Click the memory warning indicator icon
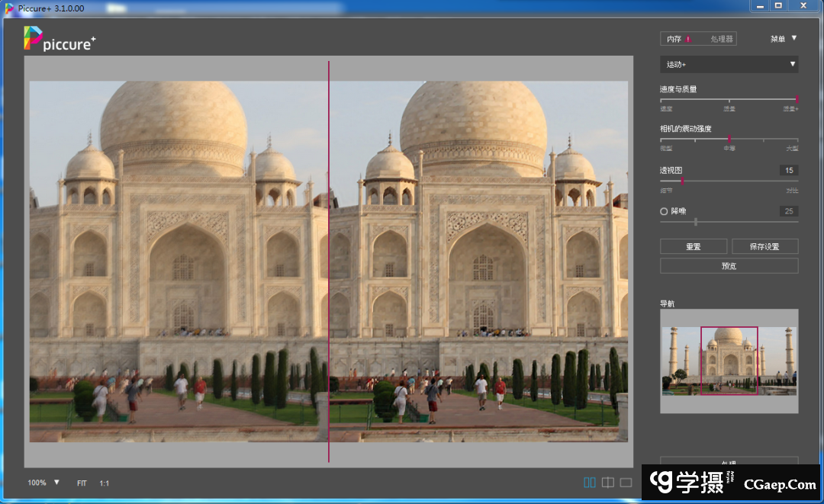 point(688,39)
